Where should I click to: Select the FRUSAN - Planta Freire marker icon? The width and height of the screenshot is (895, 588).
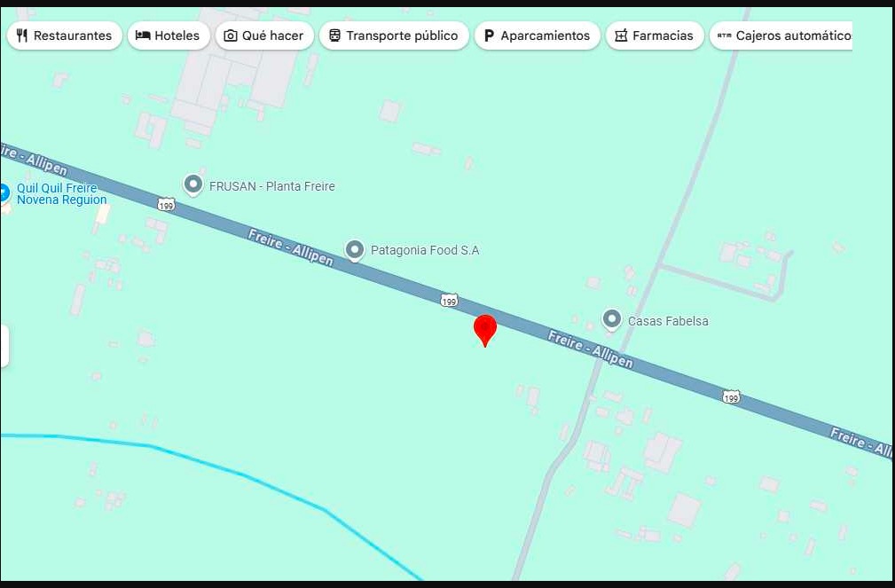pos(193,185)
